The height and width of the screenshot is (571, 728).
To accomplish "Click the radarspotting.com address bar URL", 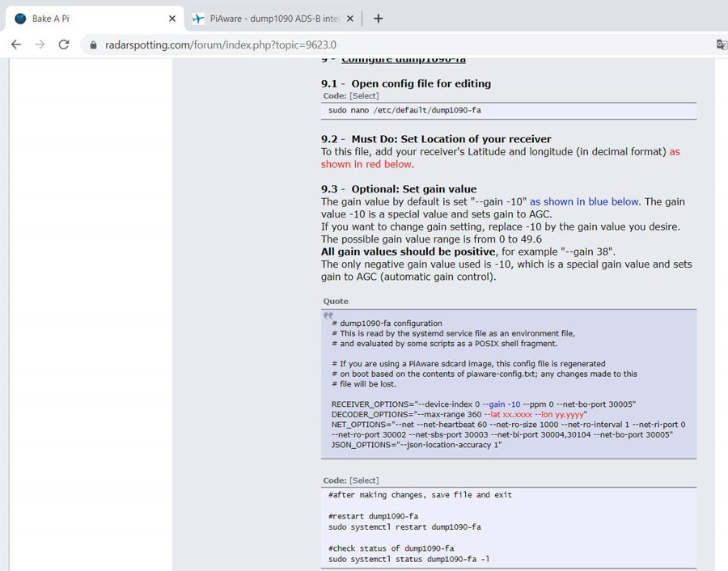I will tap(221, 45).
